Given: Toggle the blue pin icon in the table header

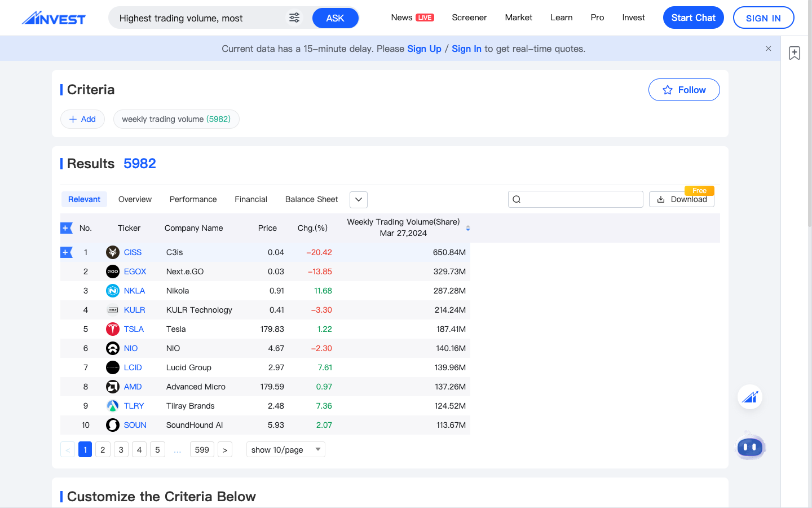Looking at the screenshot, I should [66, 228].
